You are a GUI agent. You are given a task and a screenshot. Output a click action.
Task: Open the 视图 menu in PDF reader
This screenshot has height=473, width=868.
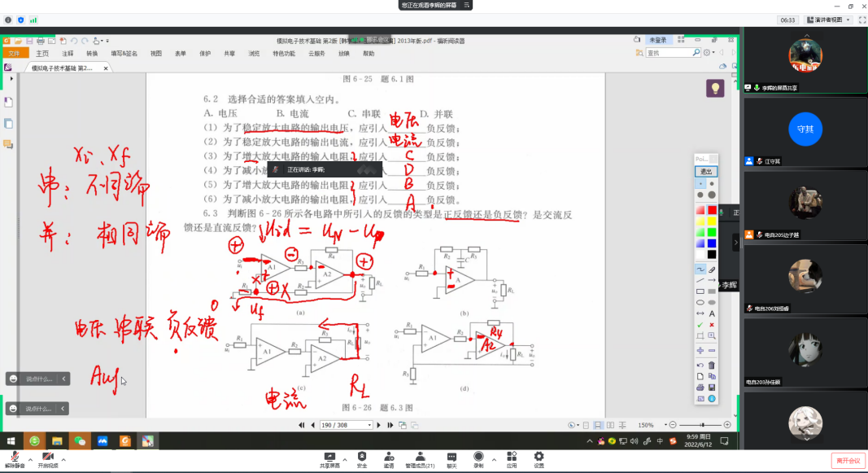click(x=155, y=53)
